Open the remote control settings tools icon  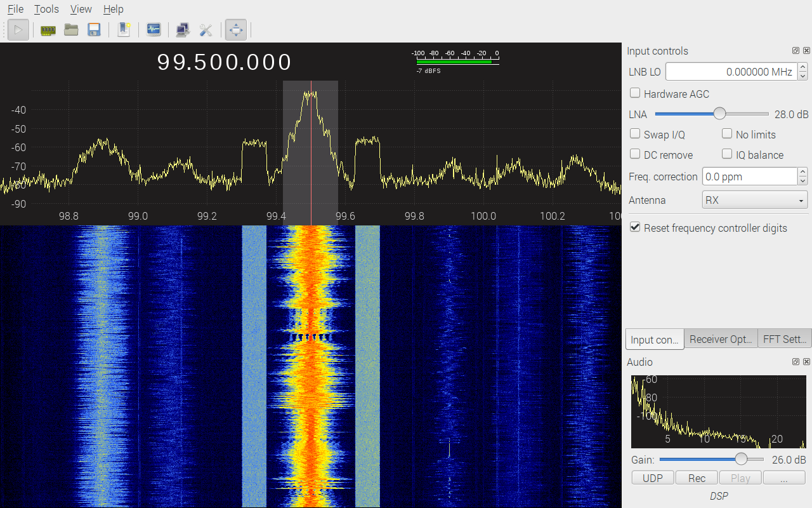pos(206,30)
